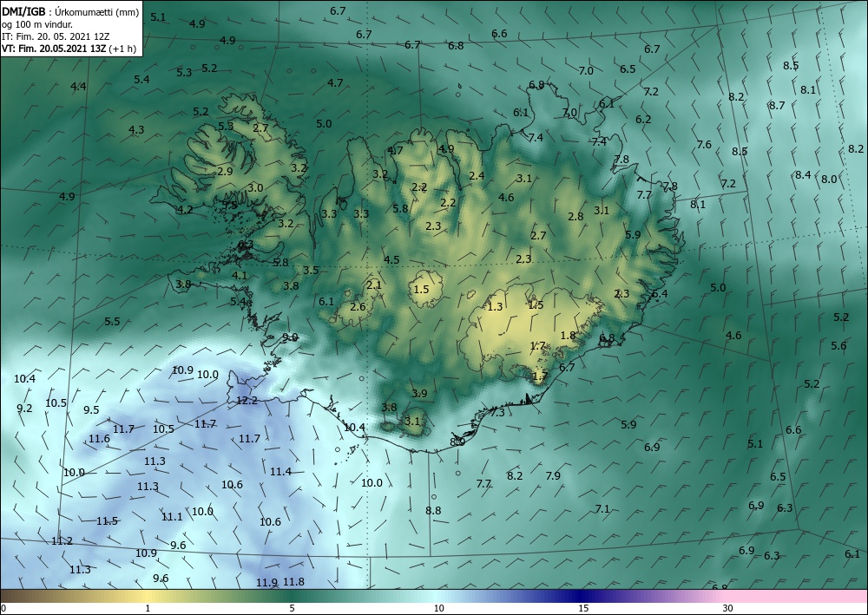Click the "og 100 m vindur." line
The height and width of the screenshot is (615, 868).
37,24
